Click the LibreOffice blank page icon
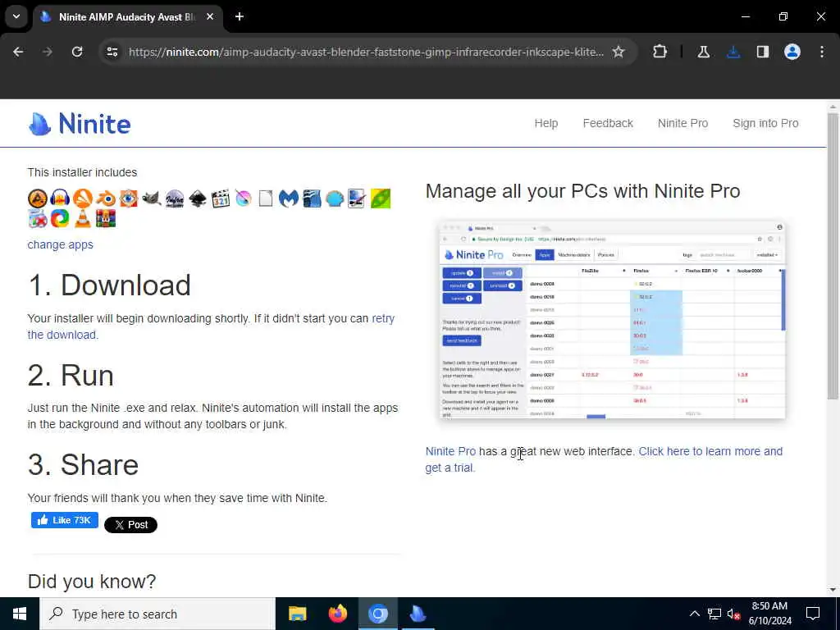The height and width of the screenshot is (630, 840). pos(266,199)
